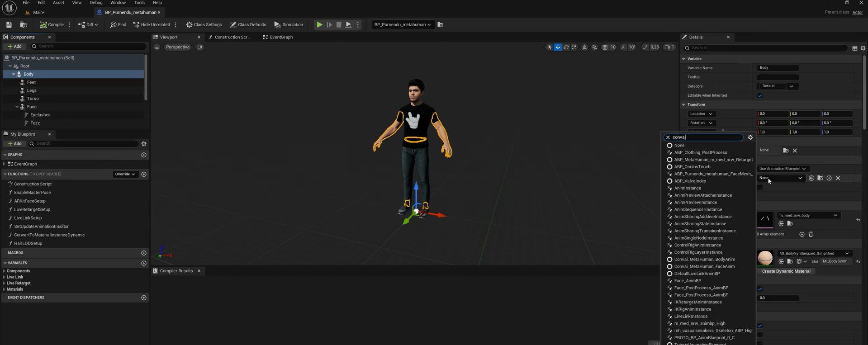Select the rotate gizmo tool in viewport
Screen dimensions: 868x345
566,47
